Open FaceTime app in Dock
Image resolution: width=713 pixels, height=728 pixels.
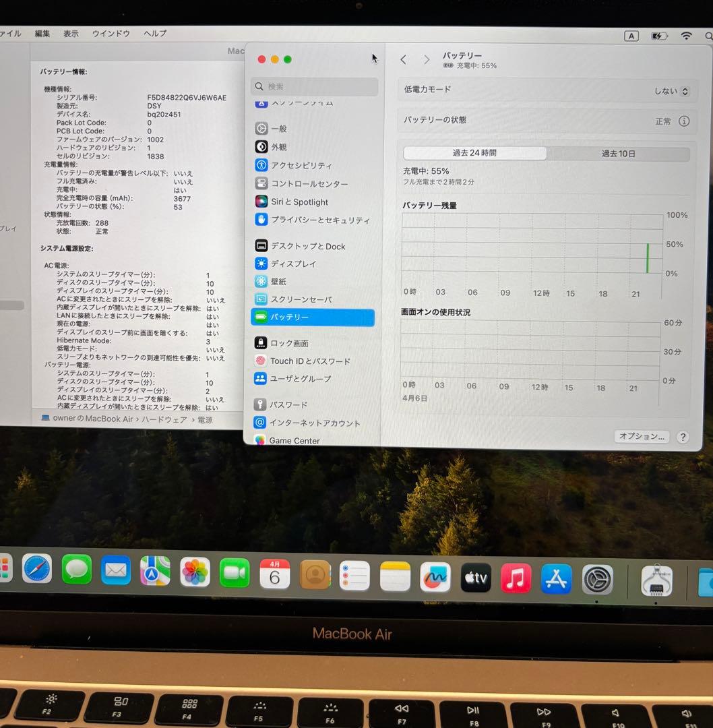[235, 573]
